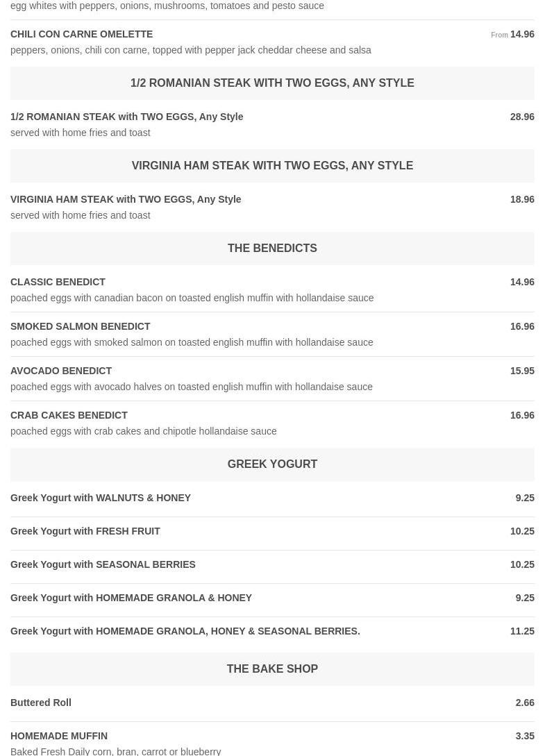Choose the Classic Benedict menu item
The image size is (545, 756).
click(x=58, y=282)
